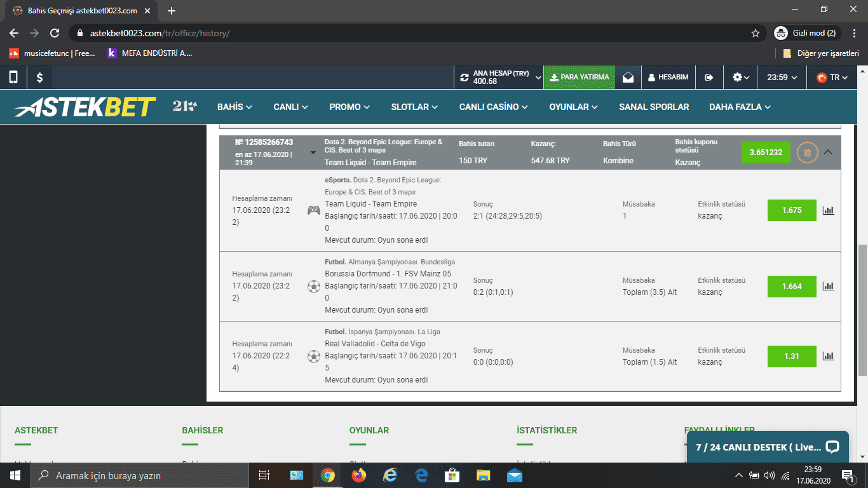The image size is (868, 488).
Task: Click the page vertical scrollbar
Action: tap(862, 309)
